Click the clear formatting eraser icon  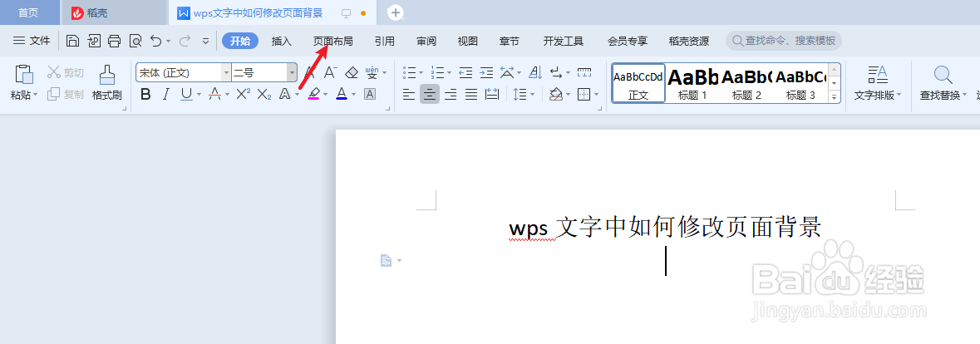coord(352,72)
